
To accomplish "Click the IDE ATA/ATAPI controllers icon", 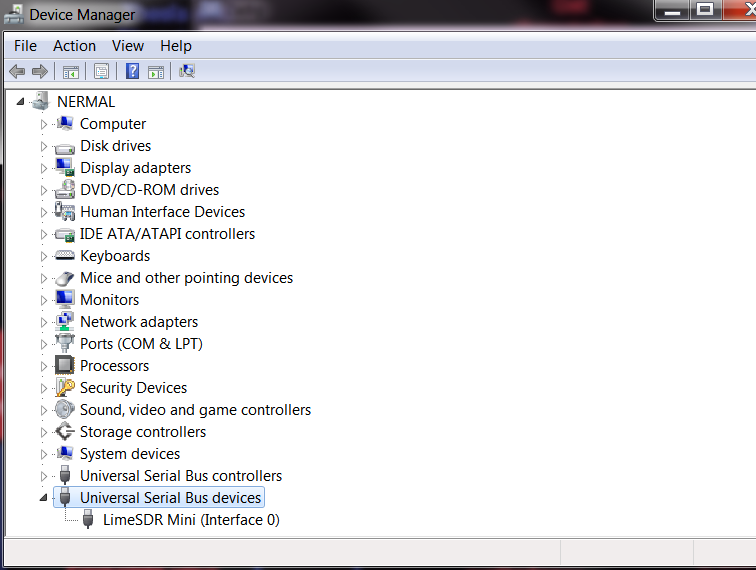I will point(65,235).
